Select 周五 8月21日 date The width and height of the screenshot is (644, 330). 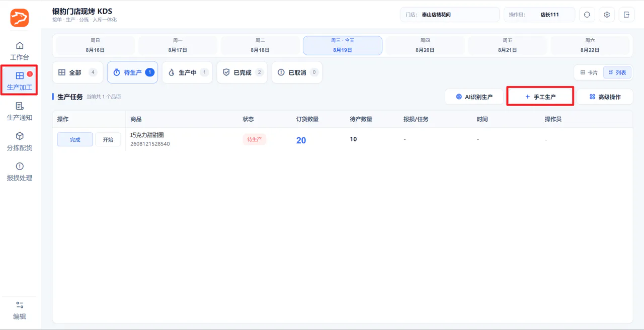click(507, 45)
